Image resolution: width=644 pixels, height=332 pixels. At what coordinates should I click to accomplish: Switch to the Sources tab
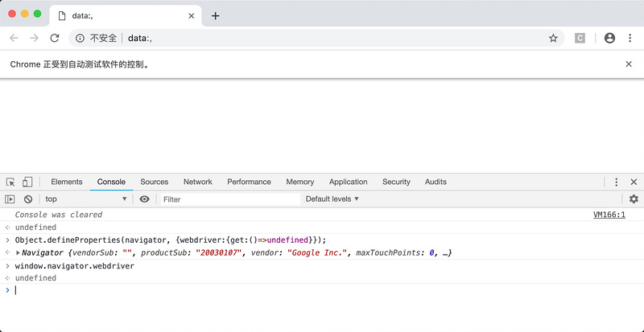[x=155, y=182]
